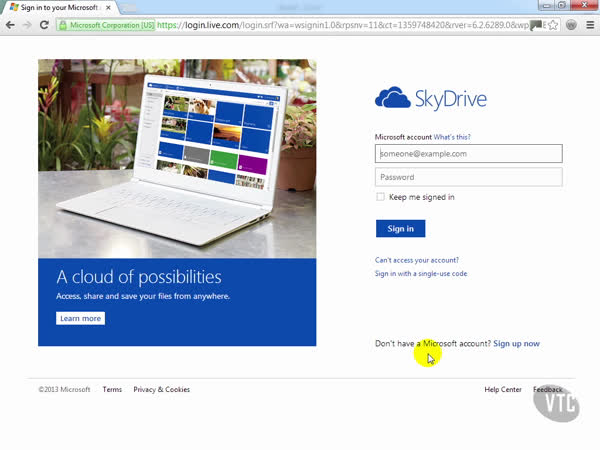
Task: Open the What's this? link
Action: [x=452, y=137]
